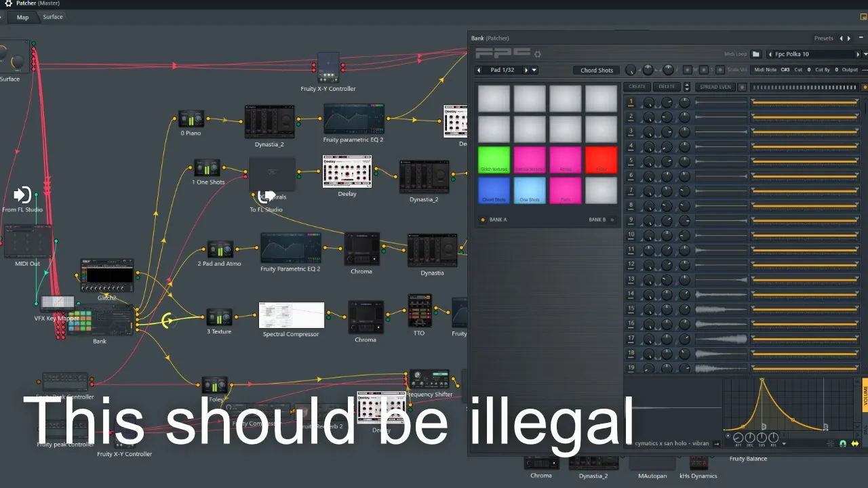Click the envelope freeze snowflake icon
Image resolution: width=868 pixels, height=488 pixels.
tap(831, 444)
